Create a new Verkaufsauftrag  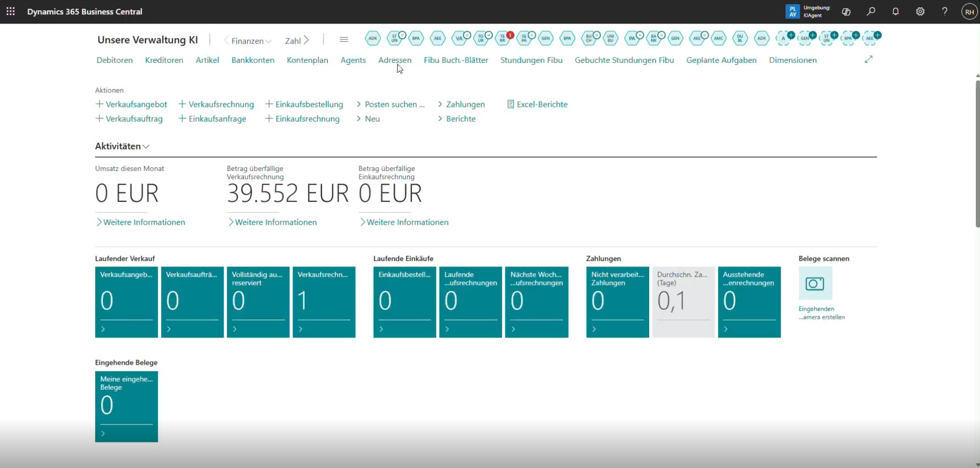click(129, 119)
